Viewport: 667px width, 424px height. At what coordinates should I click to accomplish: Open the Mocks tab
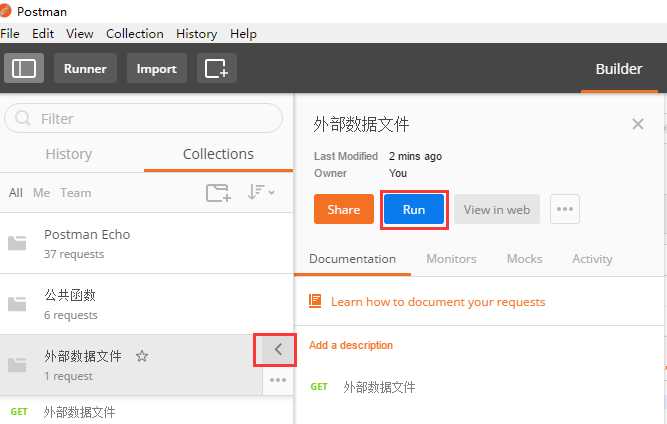click(x=524, y=259)
